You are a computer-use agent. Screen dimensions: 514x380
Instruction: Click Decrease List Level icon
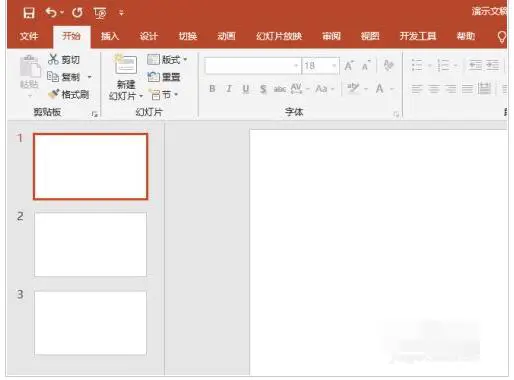coord(475,65)
